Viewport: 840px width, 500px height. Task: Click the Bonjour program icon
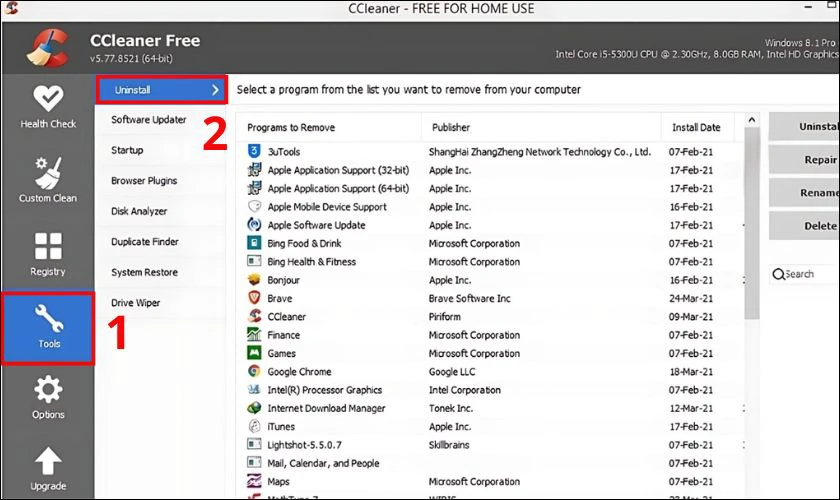[x=254, y=280]
